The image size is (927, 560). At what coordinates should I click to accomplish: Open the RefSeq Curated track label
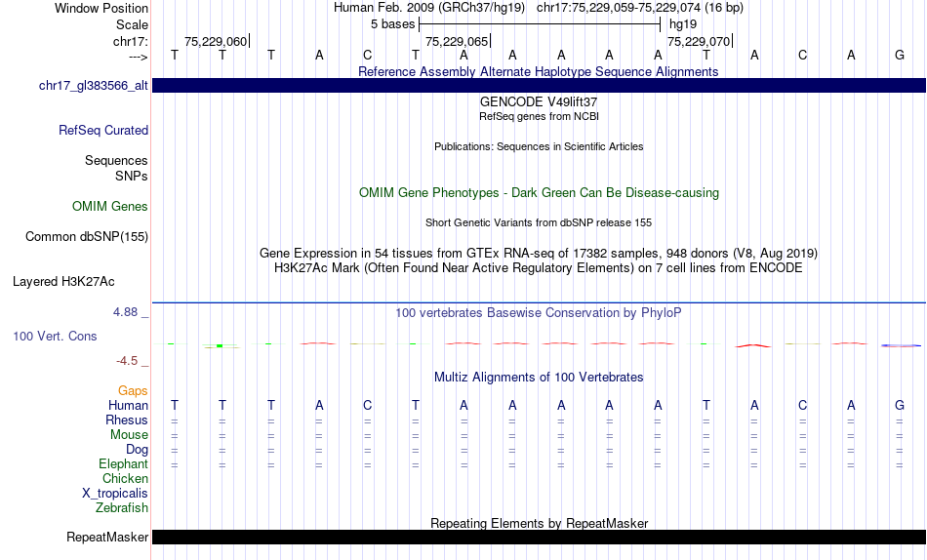pyautogui.click(x=103, y=130)
